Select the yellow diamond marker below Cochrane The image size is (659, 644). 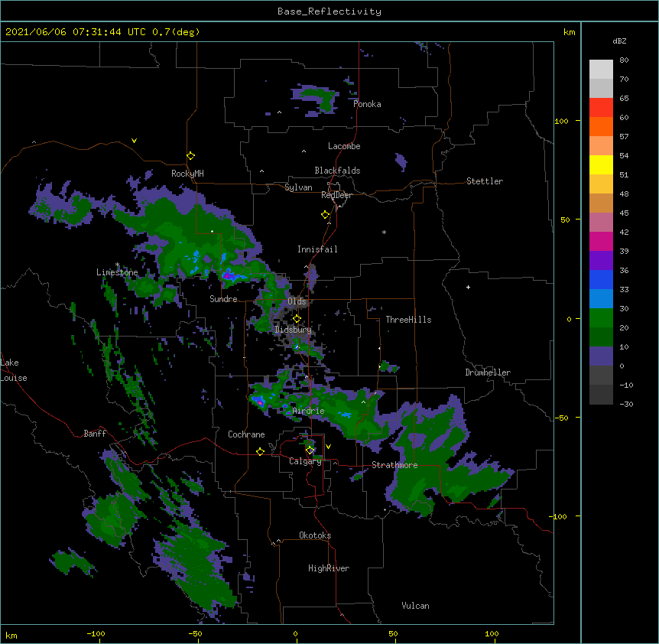pos(260,452)
